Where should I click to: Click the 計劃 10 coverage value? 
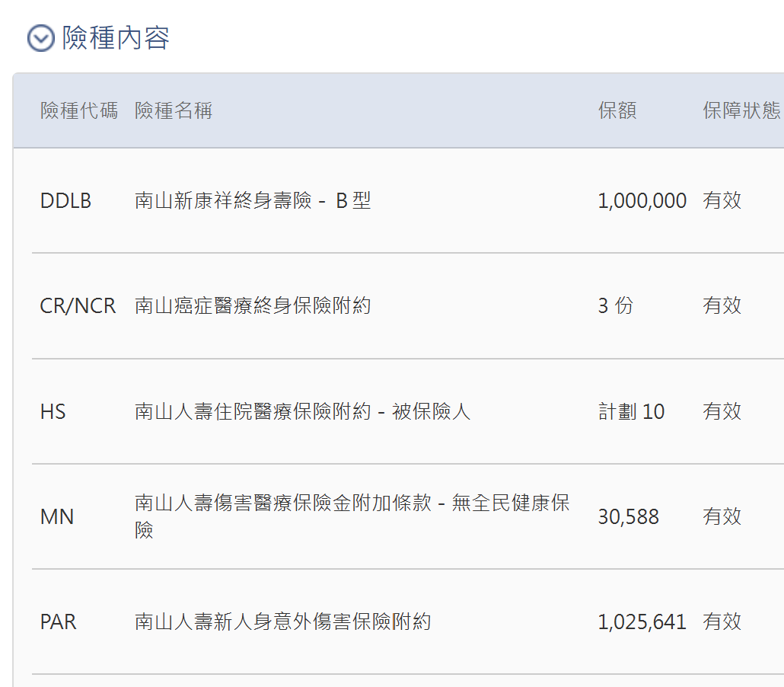[x=631, y=412]
